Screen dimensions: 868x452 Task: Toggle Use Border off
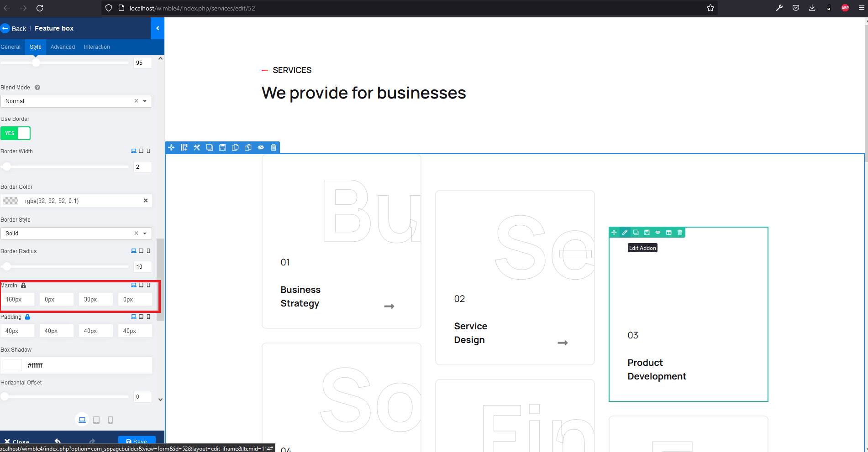point(16,133)
